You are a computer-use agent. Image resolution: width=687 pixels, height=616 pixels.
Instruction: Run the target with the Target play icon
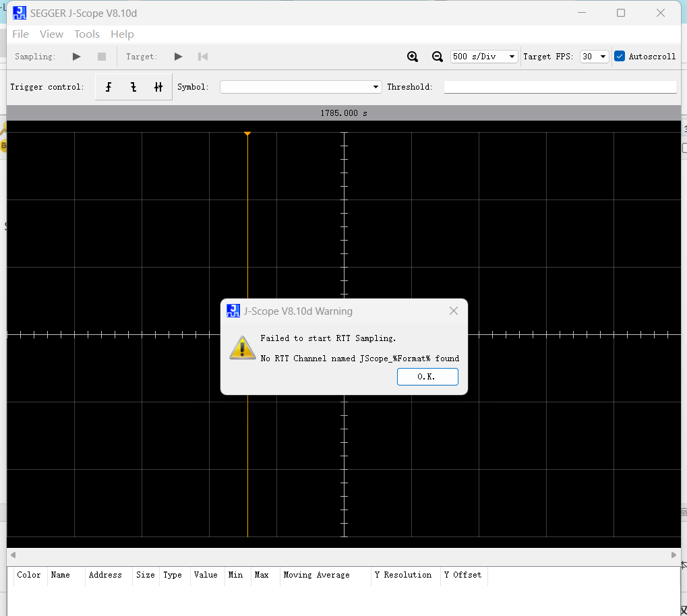[x=178, y=57]
